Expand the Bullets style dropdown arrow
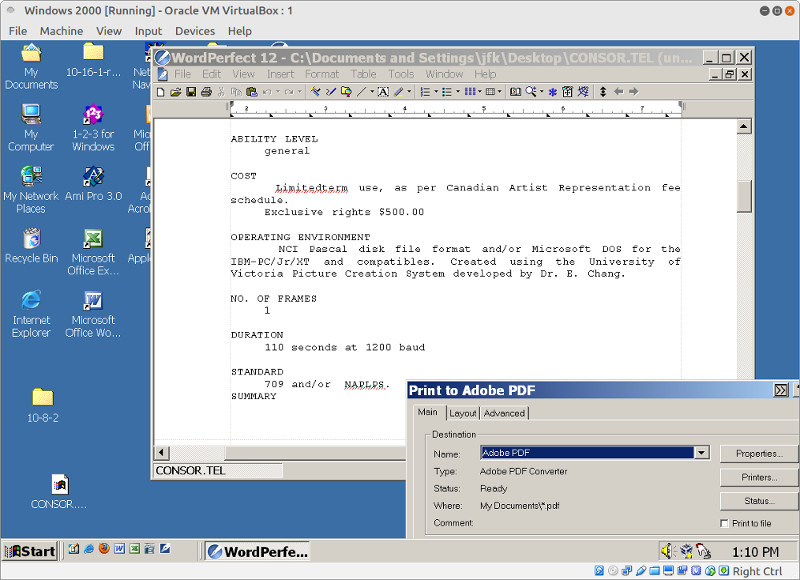This screenshot has height=580, width=800. [458, 92]
